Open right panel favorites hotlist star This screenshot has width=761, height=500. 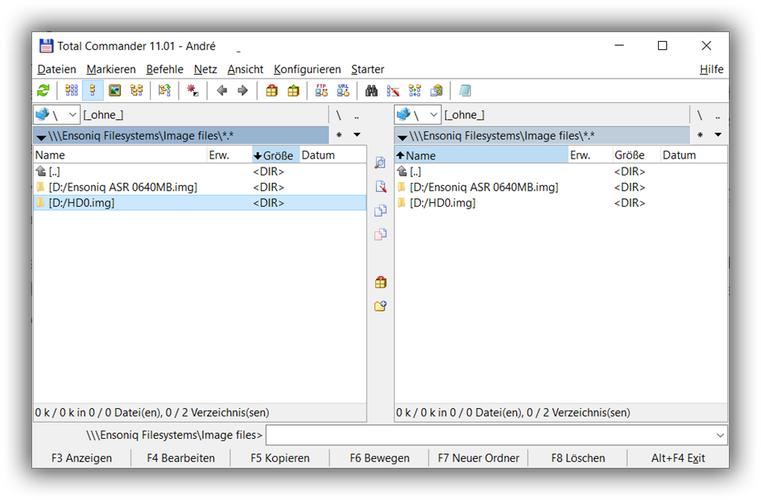pos(700,135)
